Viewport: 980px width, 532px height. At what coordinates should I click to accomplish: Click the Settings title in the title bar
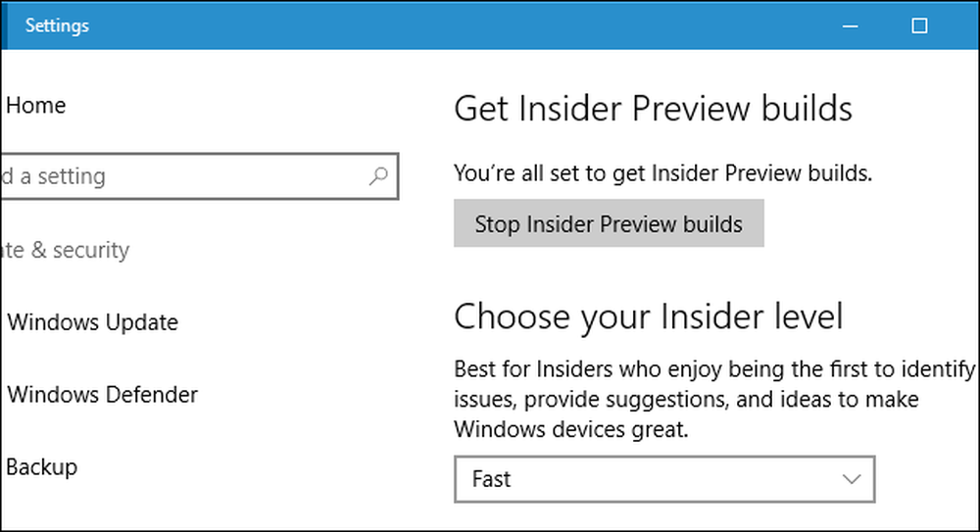pos(57,25)
